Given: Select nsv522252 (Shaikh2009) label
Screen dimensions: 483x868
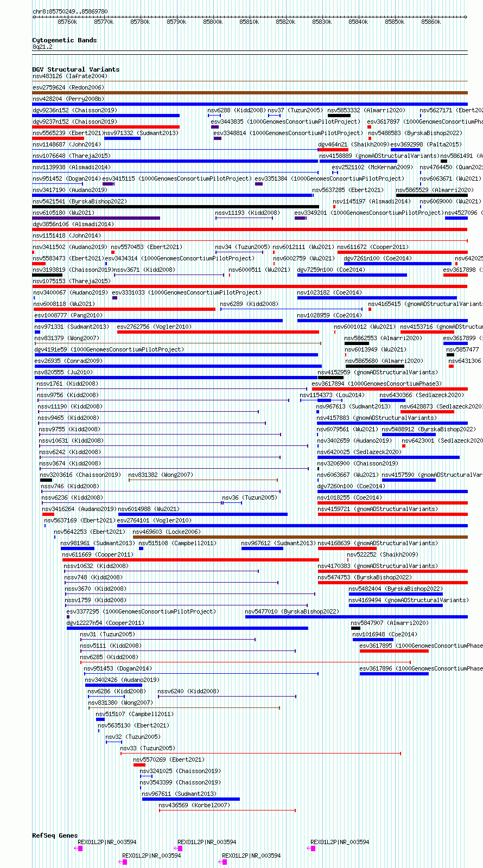Looking at the screenshot, I should (383, 555).
